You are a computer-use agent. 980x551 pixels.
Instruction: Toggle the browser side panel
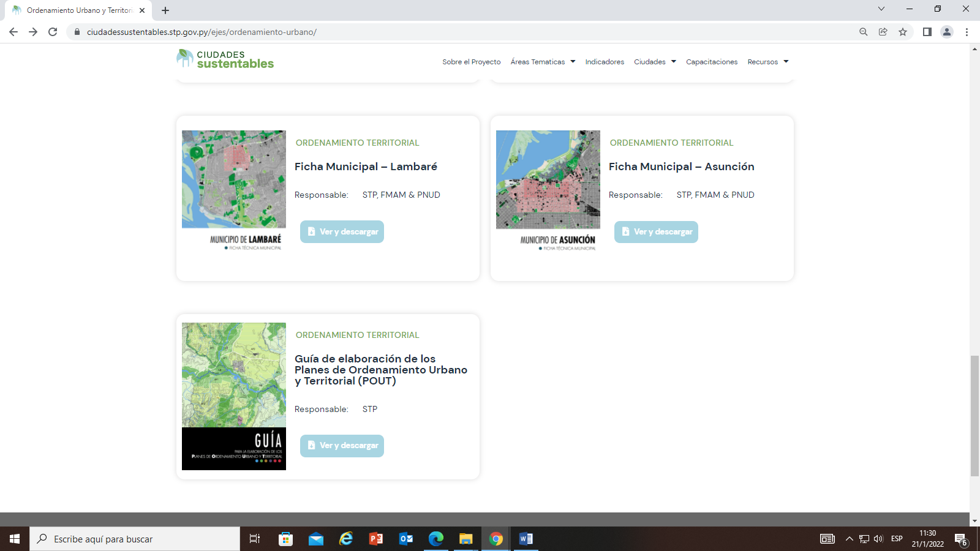point(927,32)
